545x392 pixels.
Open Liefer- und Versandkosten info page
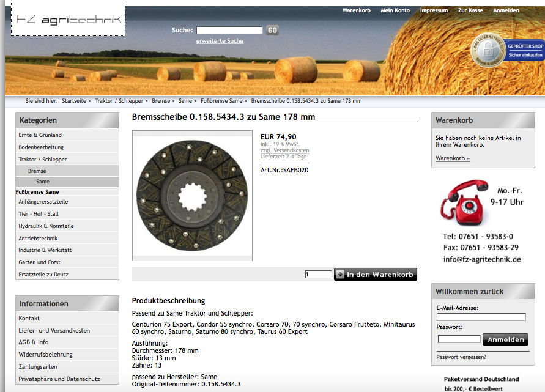54,330
